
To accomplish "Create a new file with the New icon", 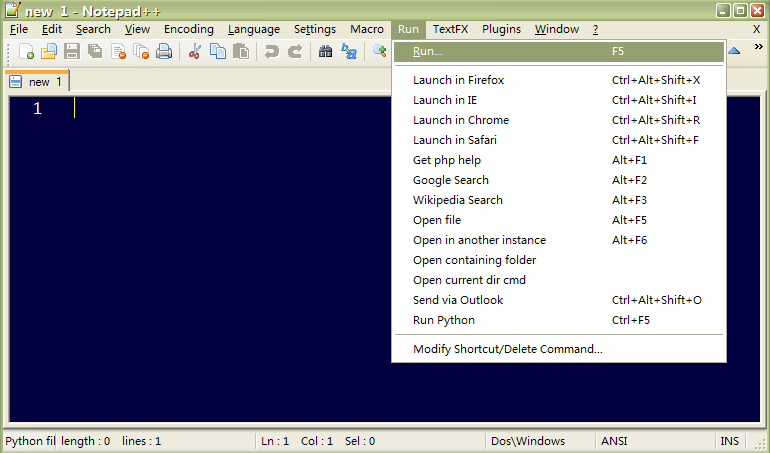I will point(26,51).
